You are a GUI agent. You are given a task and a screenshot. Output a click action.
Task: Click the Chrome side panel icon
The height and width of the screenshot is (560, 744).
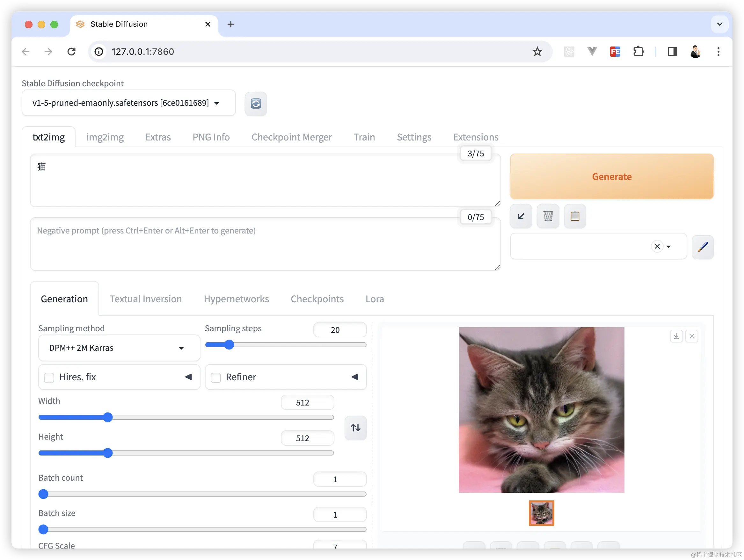(x=672, y=52)
